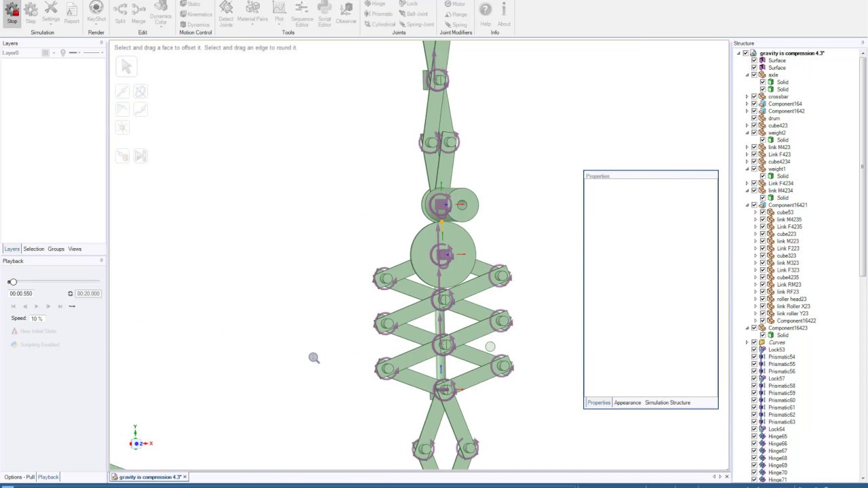
Task: Add a Cylindrical joint
Action: click(x=380, y=24)
